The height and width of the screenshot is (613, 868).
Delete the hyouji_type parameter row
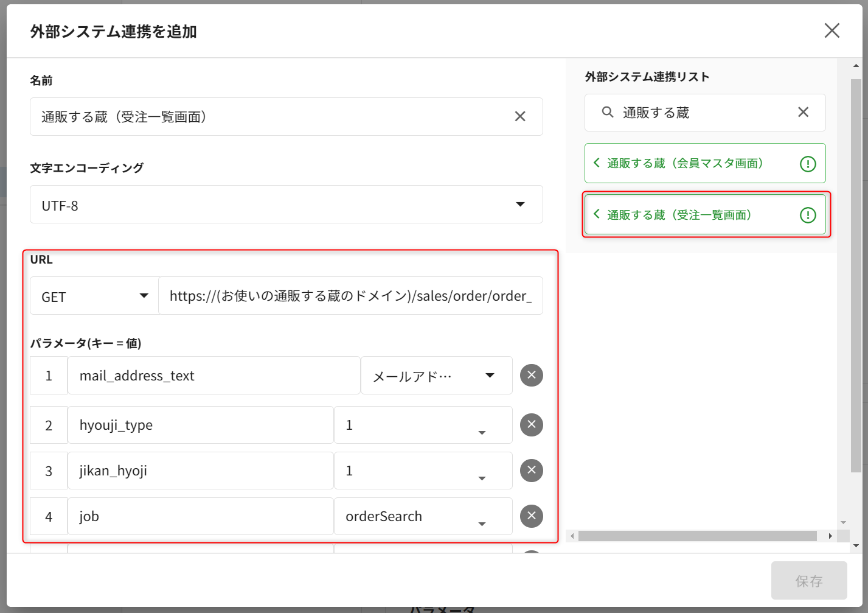(x=531, y=424)
